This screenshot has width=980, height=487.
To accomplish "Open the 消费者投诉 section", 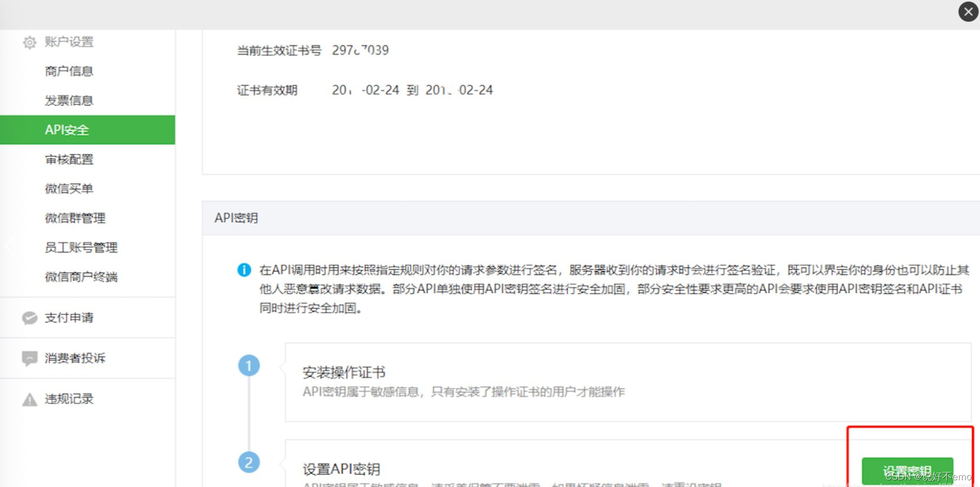I will (75, 358).
